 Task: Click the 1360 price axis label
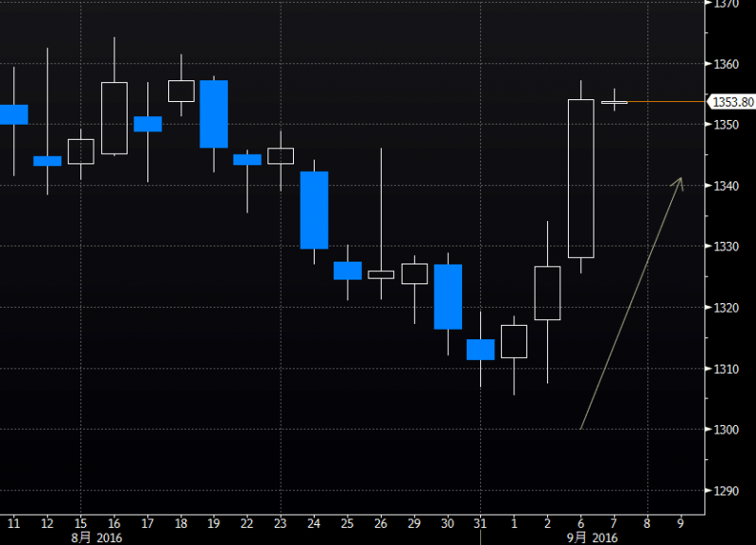[726, 63]
